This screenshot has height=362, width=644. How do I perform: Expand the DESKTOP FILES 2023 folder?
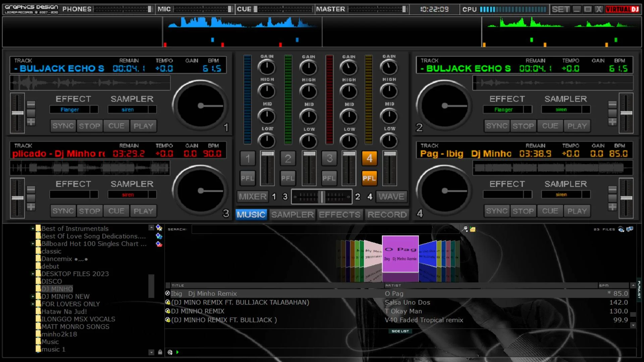(x=33, y=274)
